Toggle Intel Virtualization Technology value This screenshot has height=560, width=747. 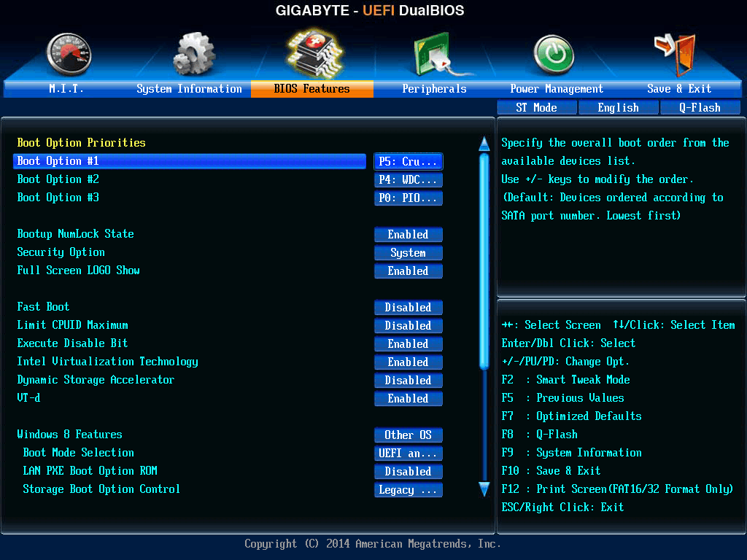[409, 362]
